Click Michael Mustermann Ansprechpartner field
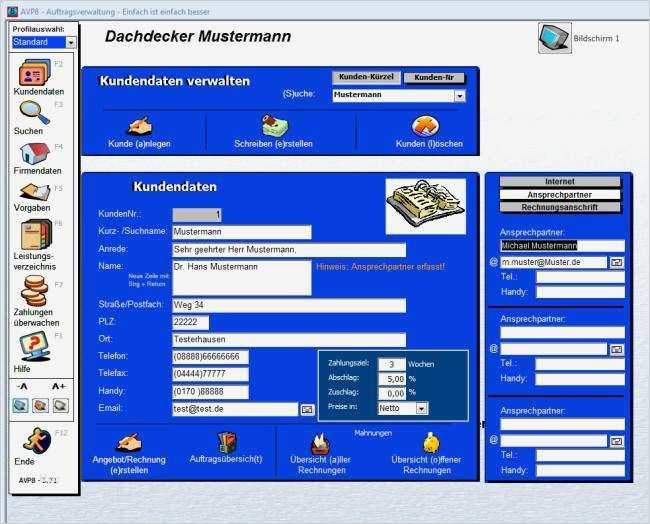Image resolution: width=650 pixels, height=524 pixels. (x=562, y=246)
